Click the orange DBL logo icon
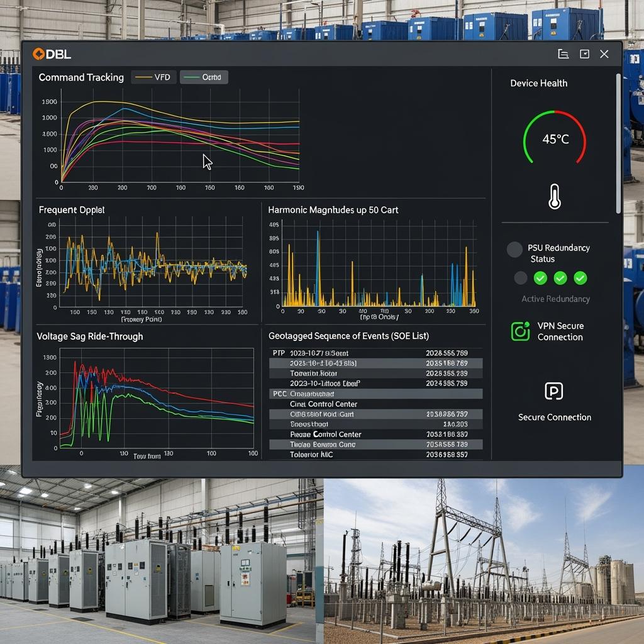Viewport: 644px width, 644px height. click(38, 54)
